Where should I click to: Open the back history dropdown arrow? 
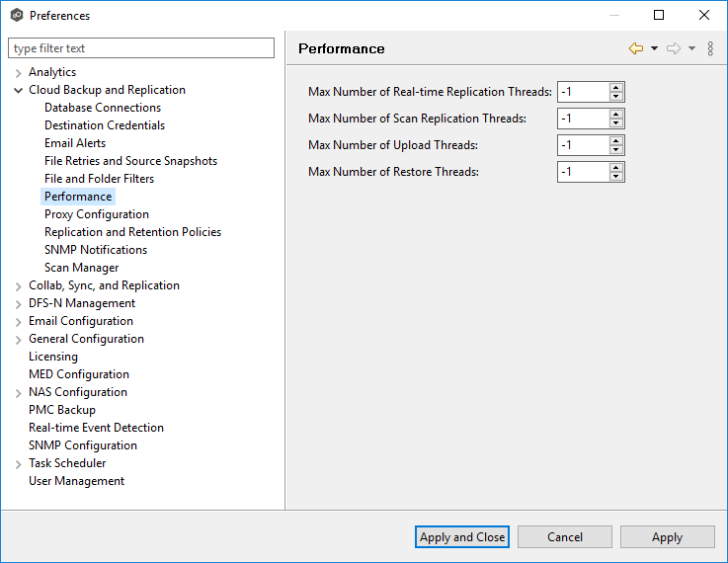coord(654,48)
